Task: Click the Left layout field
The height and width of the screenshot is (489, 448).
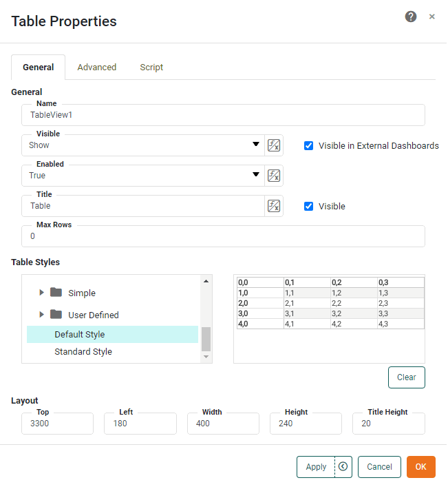Action: tap(140, 424)
